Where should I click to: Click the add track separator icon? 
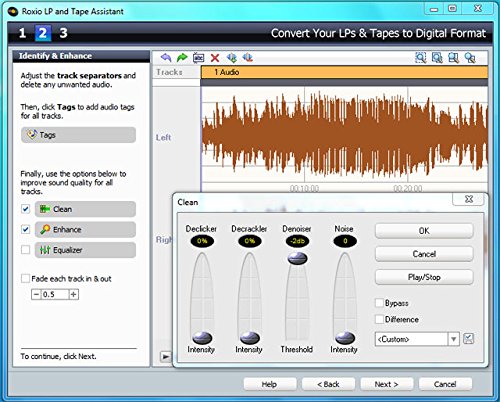click(x=232, y=58)
